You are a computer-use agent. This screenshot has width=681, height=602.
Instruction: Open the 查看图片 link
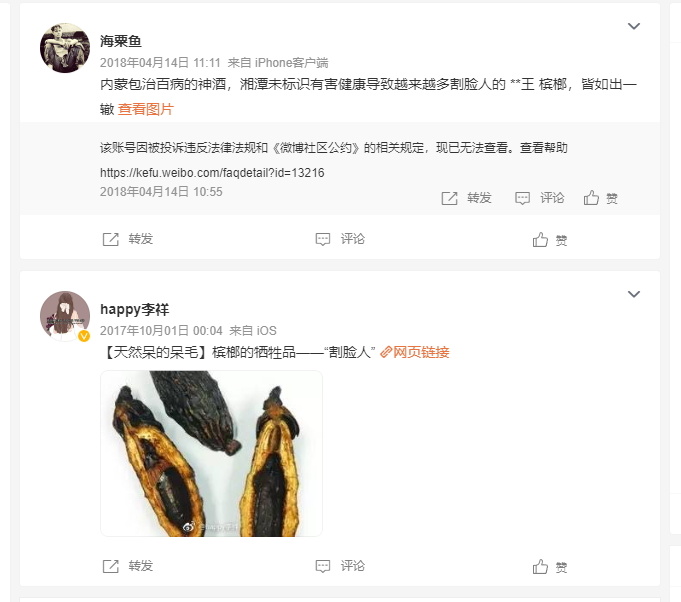[x=145, y=109]
